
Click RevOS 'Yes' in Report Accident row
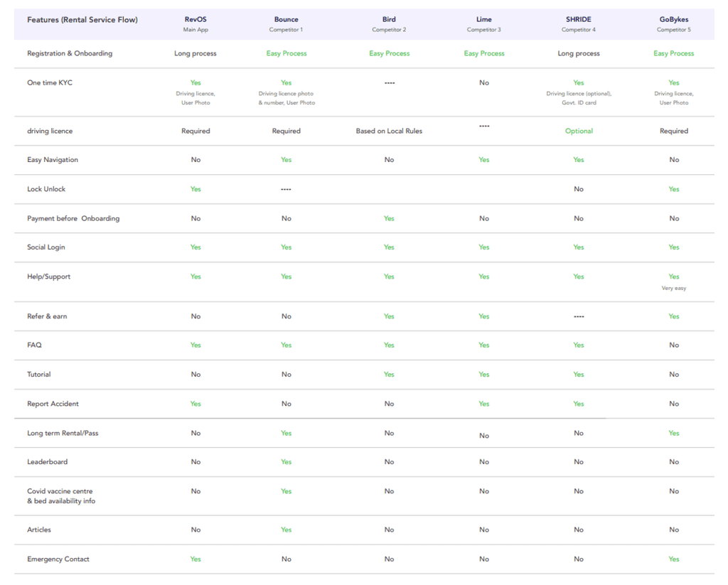click(196, 404)
